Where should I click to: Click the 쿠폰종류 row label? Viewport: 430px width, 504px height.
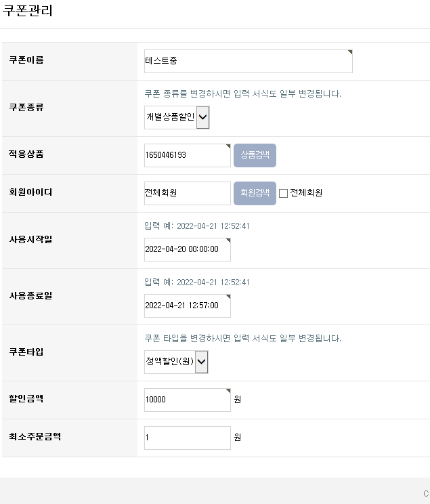pyautogui.click(x=26, y=107)
